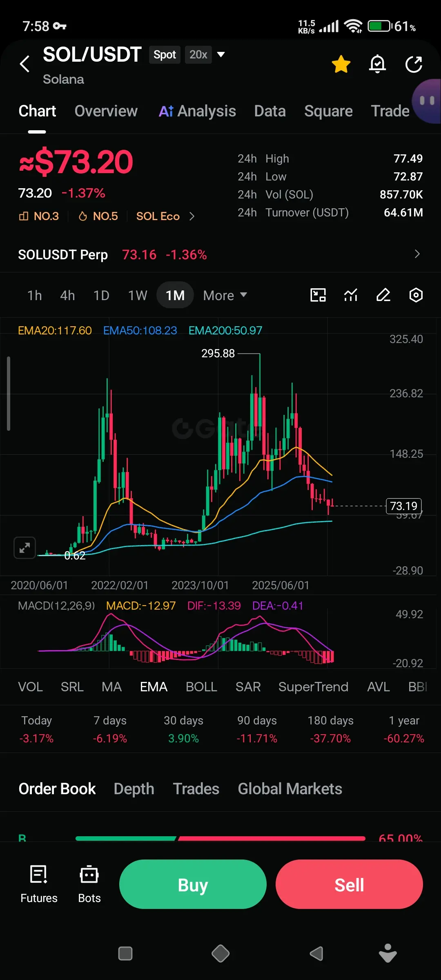Open the Trade tab
This screenshot has height=980, width=441.
click(x=390, y=111)
